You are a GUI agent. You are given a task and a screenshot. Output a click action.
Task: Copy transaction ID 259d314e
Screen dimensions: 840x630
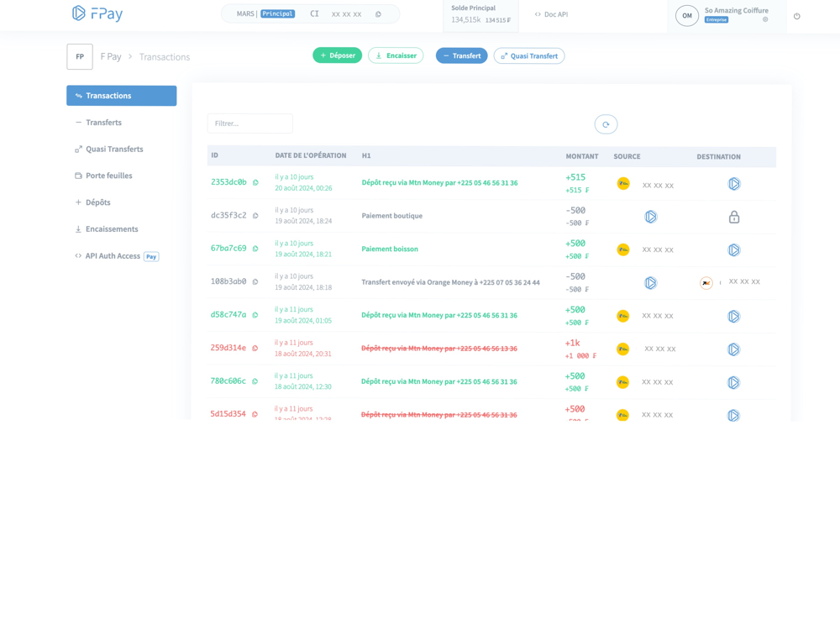pyautogui.click(x=255, y=349)
